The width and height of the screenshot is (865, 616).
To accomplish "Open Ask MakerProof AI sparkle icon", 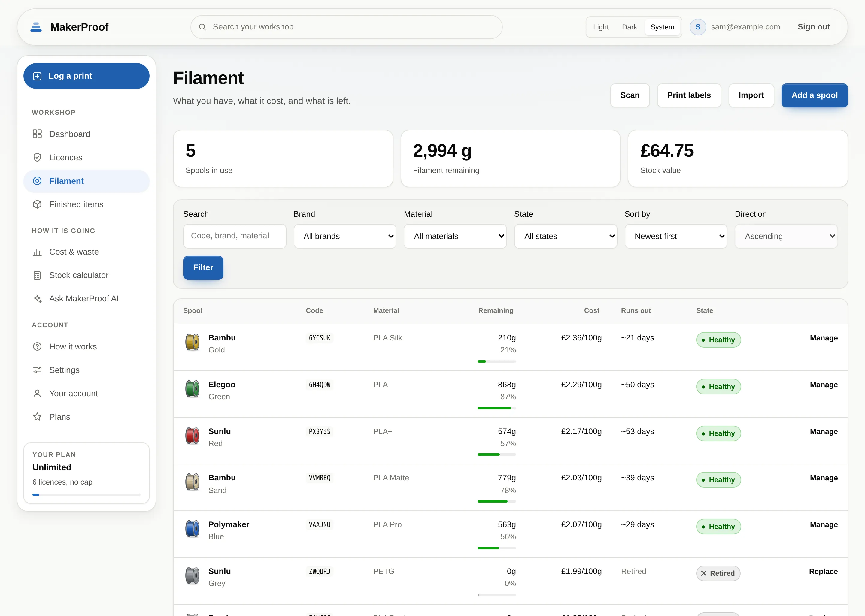I will click(x=37, y=298).
